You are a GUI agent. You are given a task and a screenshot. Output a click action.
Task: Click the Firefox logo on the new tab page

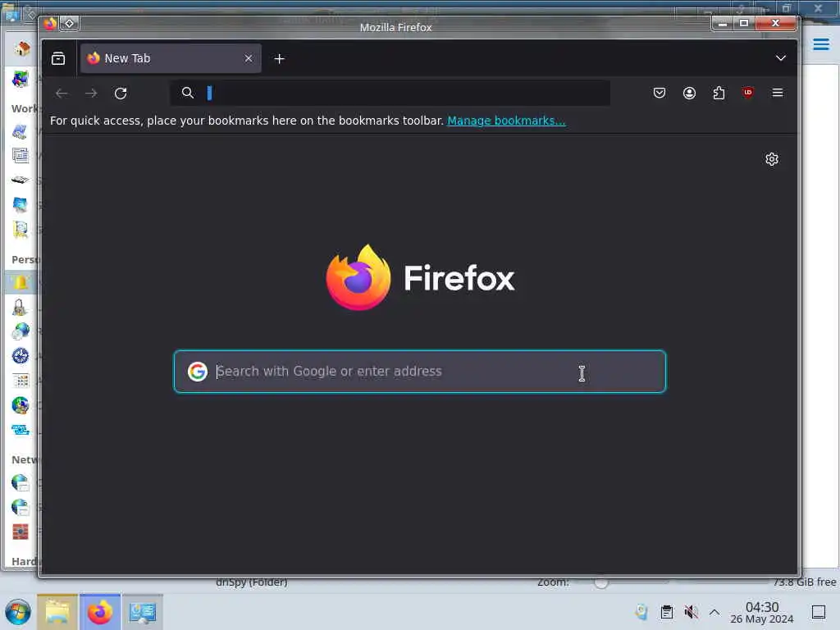421,277
